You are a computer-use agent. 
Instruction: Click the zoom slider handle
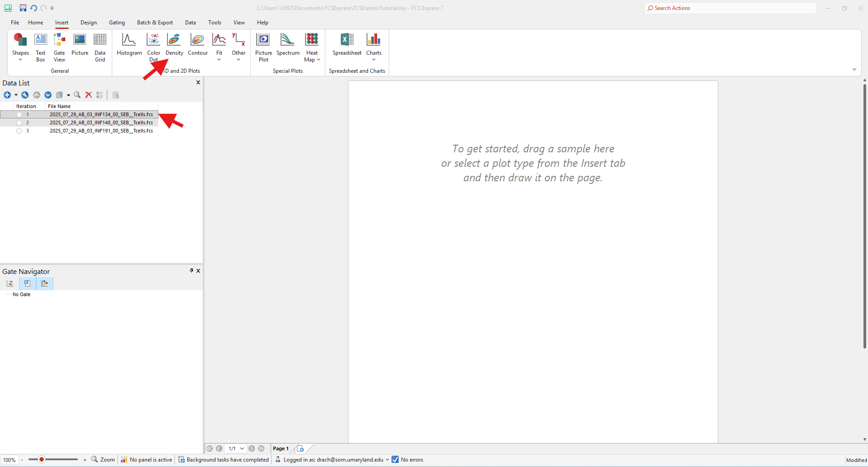click(x=41, y=460)
